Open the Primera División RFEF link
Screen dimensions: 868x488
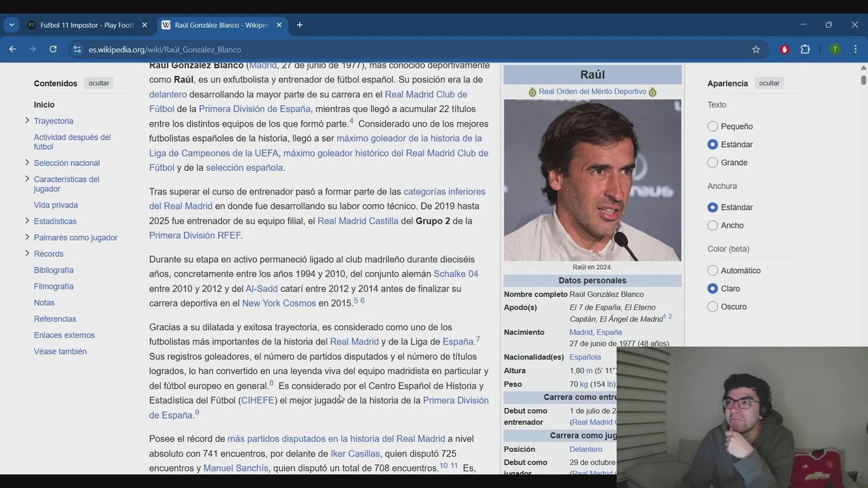(195, 236)
